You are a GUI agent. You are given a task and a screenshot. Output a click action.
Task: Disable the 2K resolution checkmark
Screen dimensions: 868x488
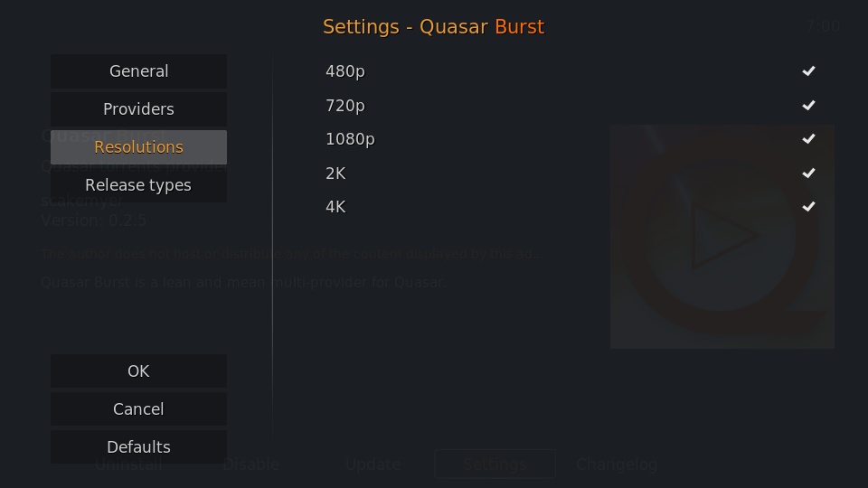[x=808, y=174]
